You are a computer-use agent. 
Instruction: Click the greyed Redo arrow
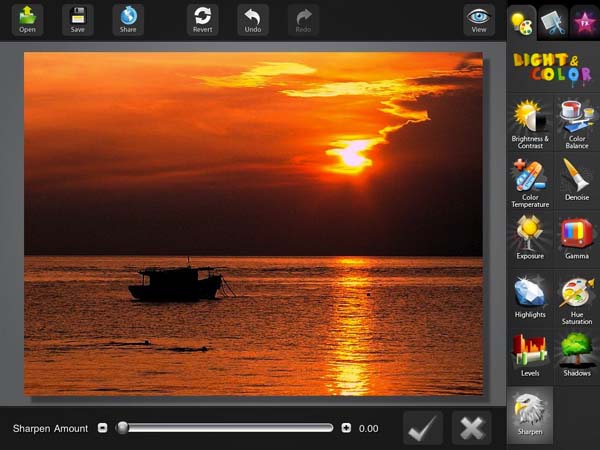click(x=303, y=20)
